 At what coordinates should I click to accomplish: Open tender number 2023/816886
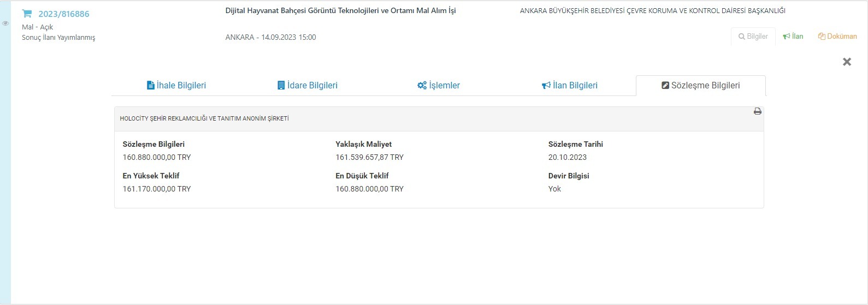coord(63,14)
